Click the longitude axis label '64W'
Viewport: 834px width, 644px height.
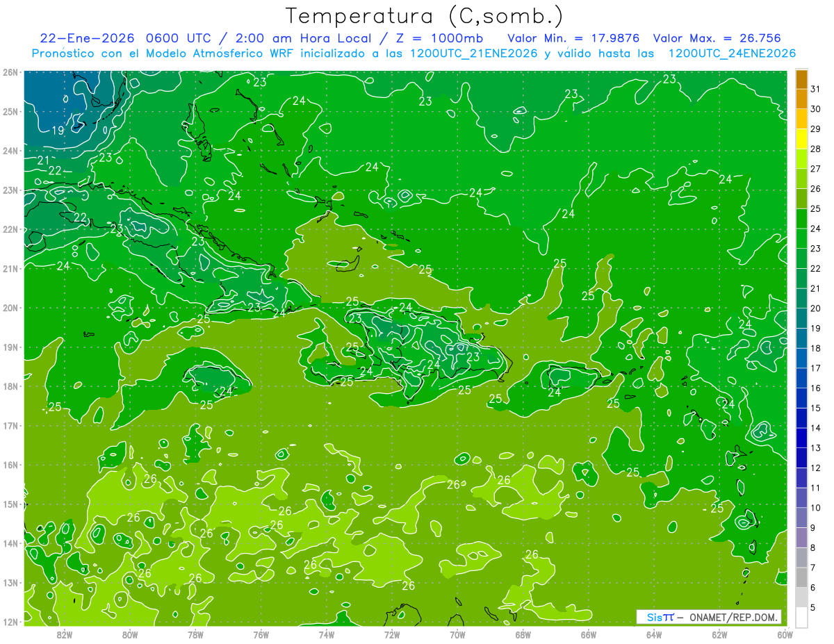point(654,634)
